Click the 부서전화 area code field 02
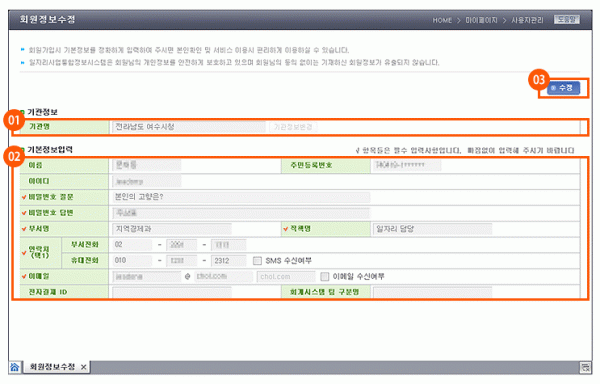Viewport: 600px width, 384px height. 132,245
